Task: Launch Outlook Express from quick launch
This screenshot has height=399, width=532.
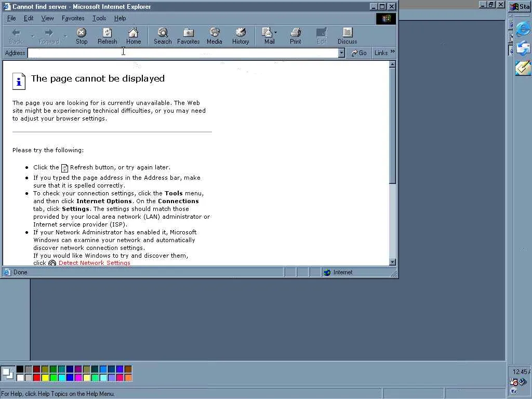Action: [523, 48]
